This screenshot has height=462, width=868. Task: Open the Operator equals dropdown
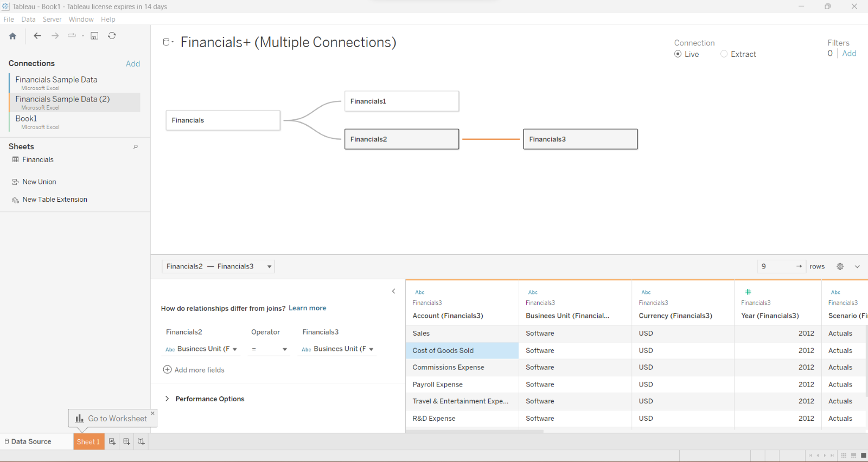(269, 349)
